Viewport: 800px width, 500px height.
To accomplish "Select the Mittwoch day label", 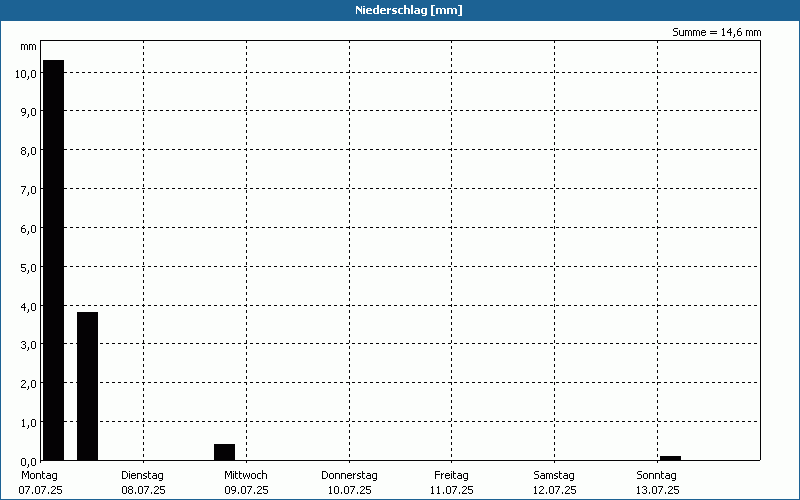I will (x=245, y=476).
